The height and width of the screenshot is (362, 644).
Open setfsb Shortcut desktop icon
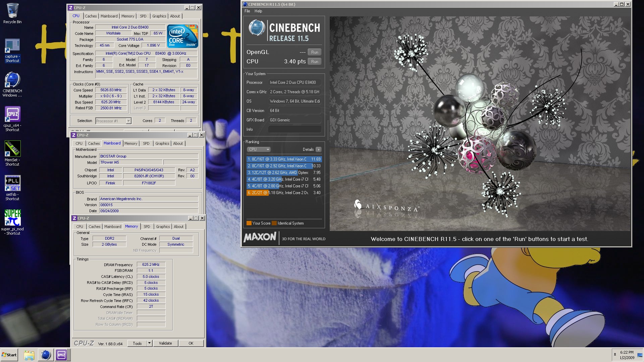click(x=12, y=188)
